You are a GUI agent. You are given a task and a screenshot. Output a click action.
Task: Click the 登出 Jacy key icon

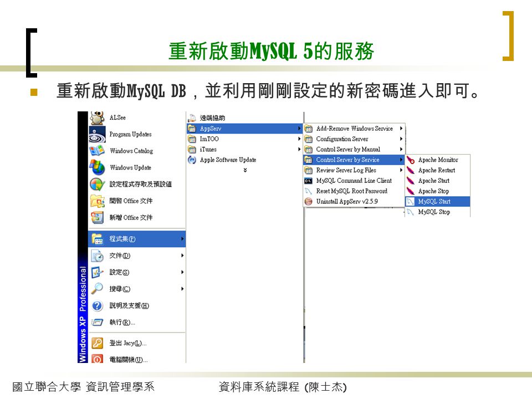(x=98, y=343)
